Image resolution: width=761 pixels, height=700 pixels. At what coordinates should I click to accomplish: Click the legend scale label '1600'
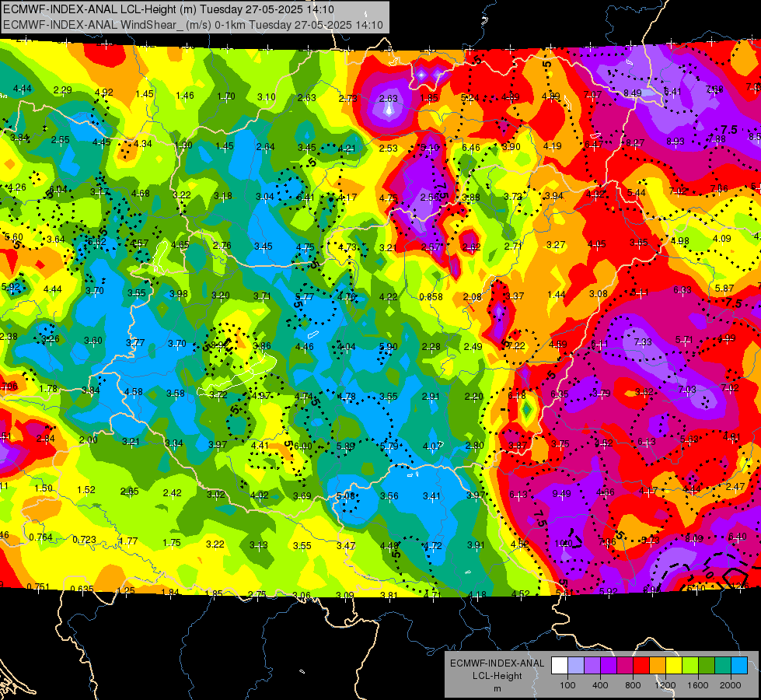(x=697, y=685)
